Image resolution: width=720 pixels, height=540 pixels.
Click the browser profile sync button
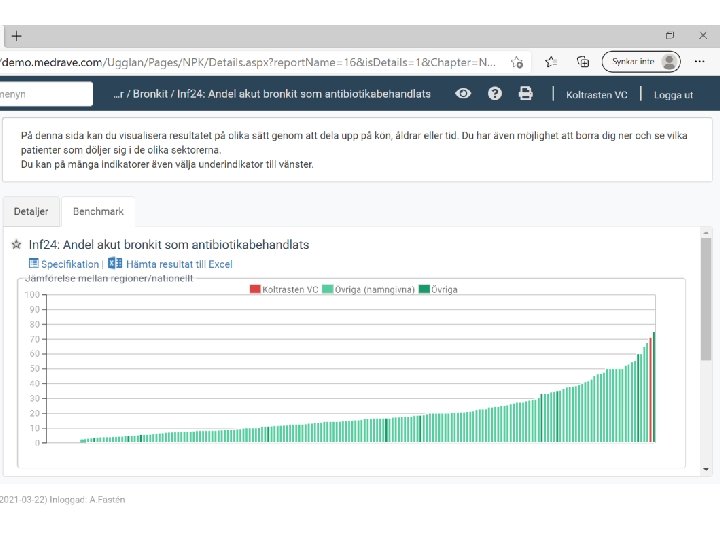(641, 61)
